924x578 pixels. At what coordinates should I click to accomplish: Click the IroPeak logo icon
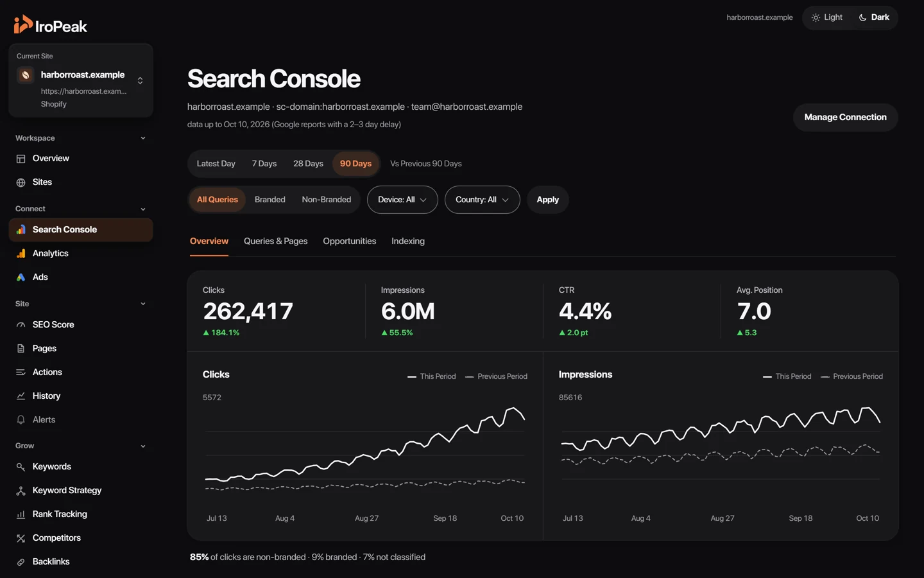click(x=23, y=24)
